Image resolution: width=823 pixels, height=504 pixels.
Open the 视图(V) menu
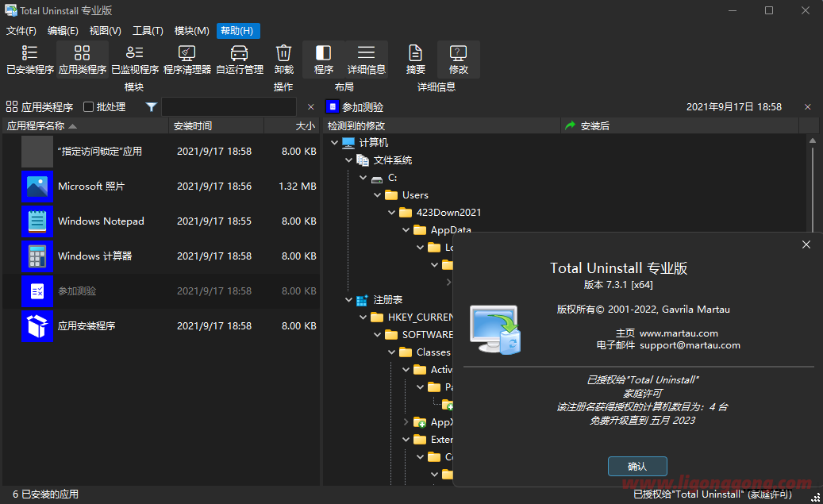pos(106,30)
